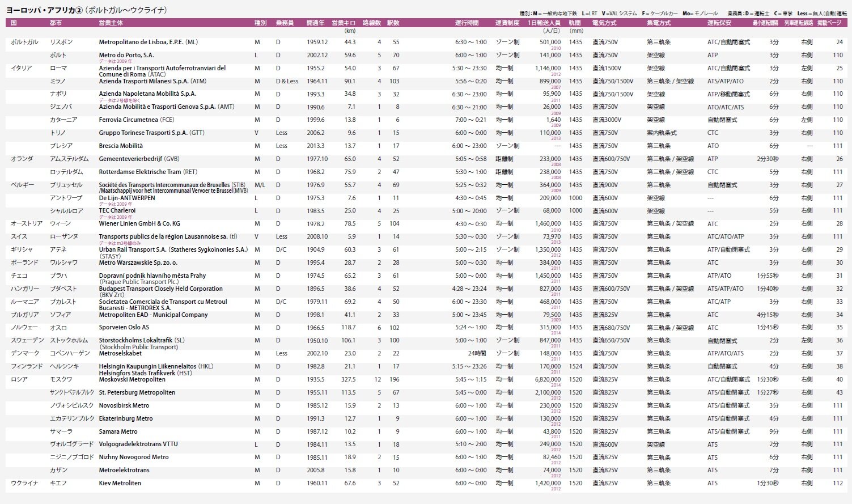Click operator Novosibirsk Metro
This screenshot has width=852, height=504.
point(124,405)
